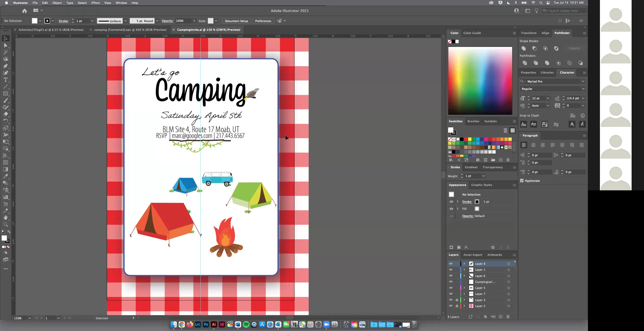Switch to the Artboards tab

[494, 255]
